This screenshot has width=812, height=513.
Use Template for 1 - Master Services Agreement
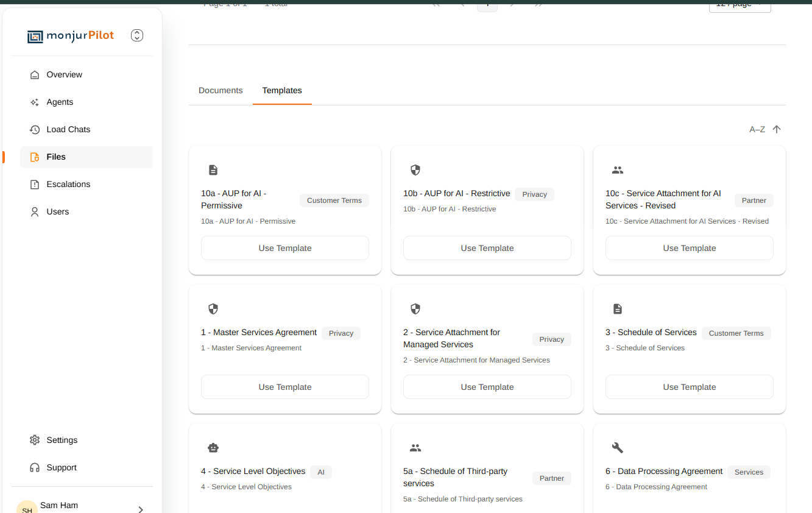tap(285, 387)
